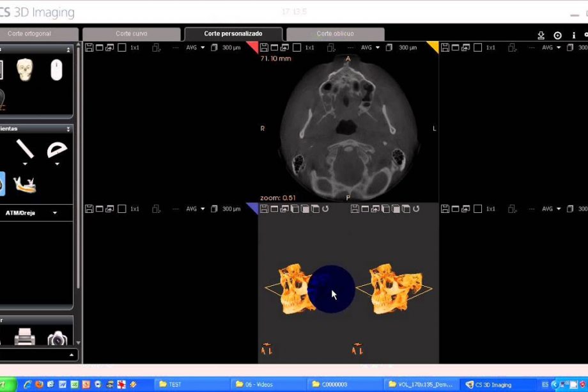Export image from the red-cornered view
The image size is (588, 392).
109,47
